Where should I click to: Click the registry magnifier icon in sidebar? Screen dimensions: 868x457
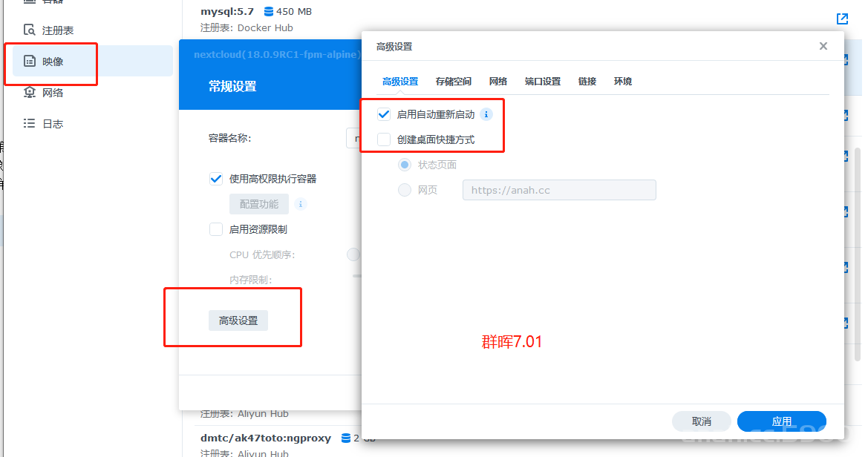coord(30,30)
